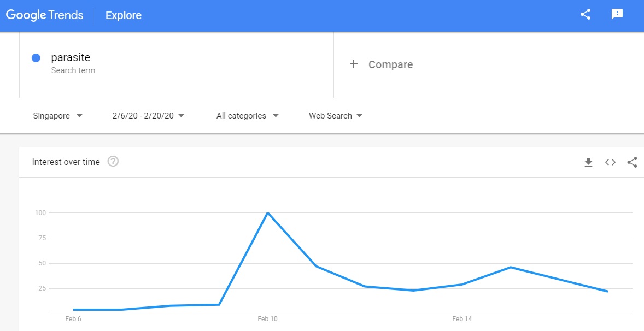
Task: Expand the 2/6/20 - 2/20/20 date range dropdown
Action: click(148, 116)
